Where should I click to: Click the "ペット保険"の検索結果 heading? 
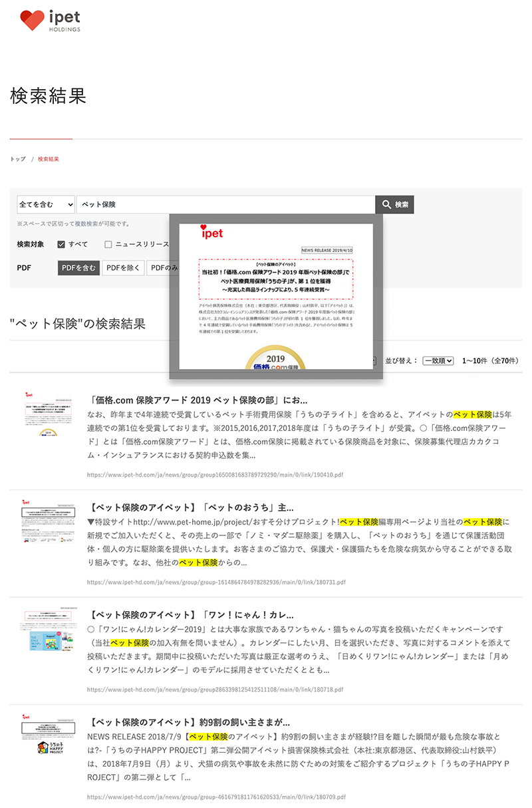click(78, 325)
